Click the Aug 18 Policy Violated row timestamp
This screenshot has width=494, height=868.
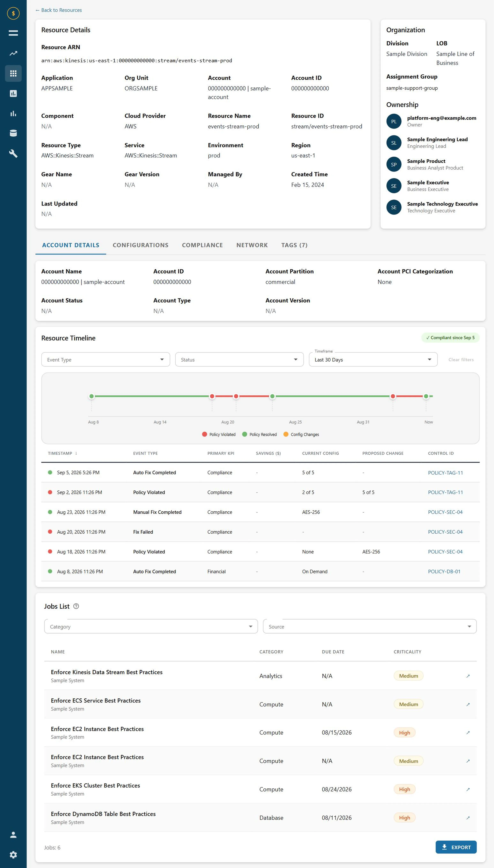[81, 551]
